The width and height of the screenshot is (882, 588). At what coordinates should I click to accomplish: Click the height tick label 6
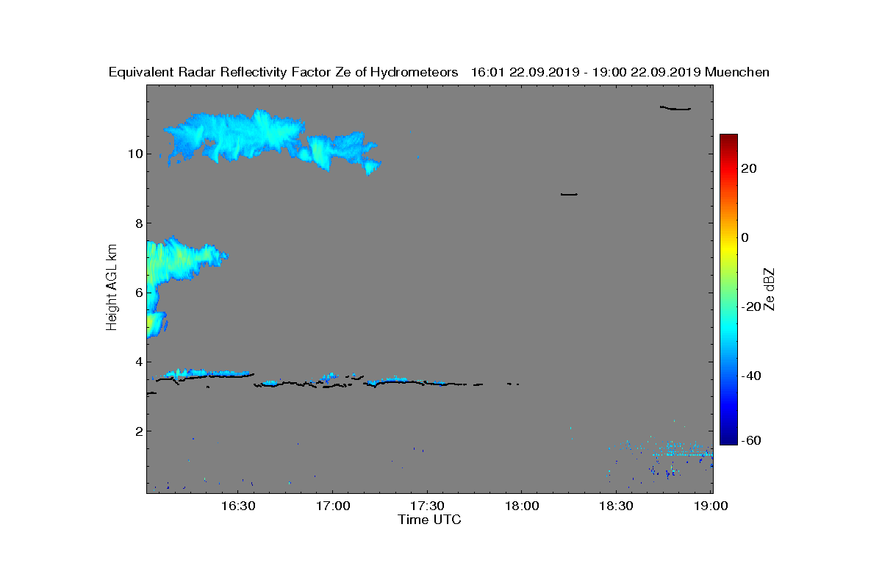click(137, 293)
